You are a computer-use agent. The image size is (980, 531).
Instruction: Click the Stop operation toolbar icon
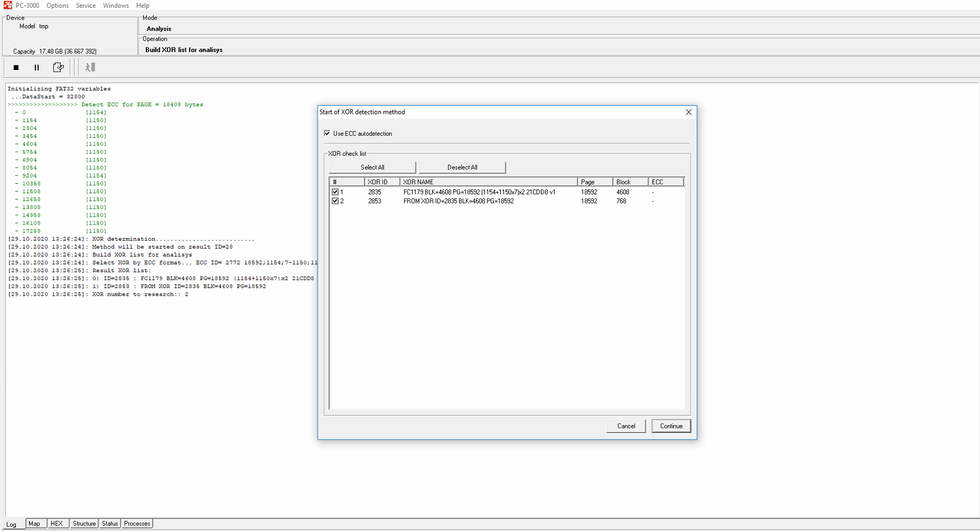pyautogui.click(x=16, y=68)
